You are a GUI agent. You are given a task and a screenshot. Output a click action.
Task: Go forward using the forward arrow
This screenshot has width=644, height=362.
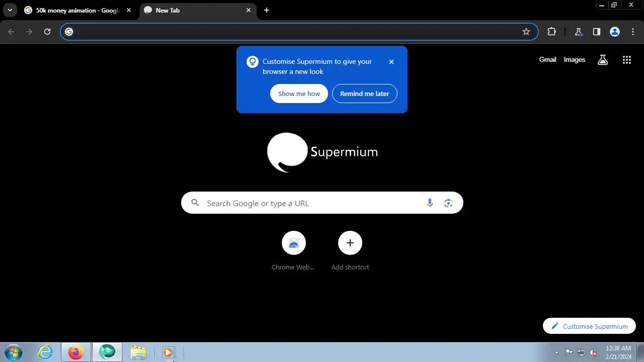[x=29, y=32]
